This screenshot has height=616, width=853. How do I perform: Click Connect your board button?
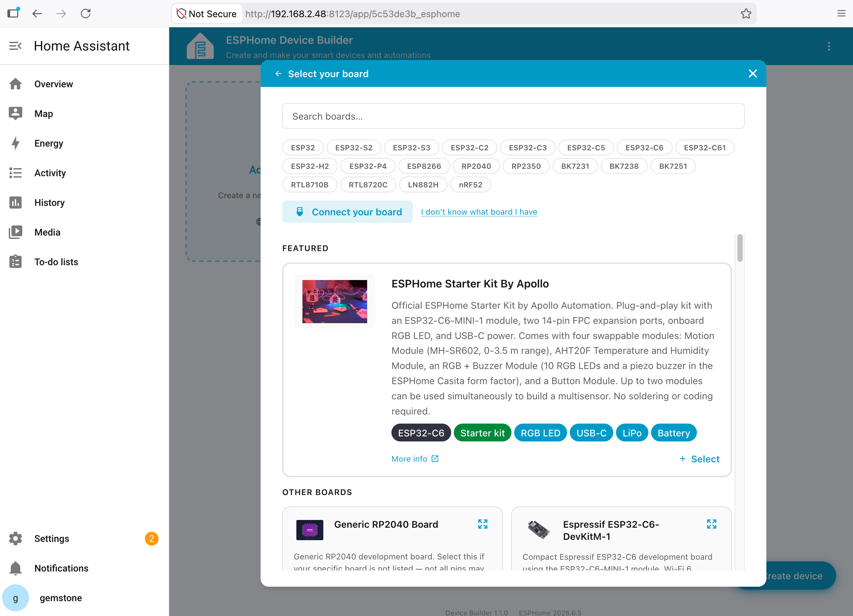point(348,212)
